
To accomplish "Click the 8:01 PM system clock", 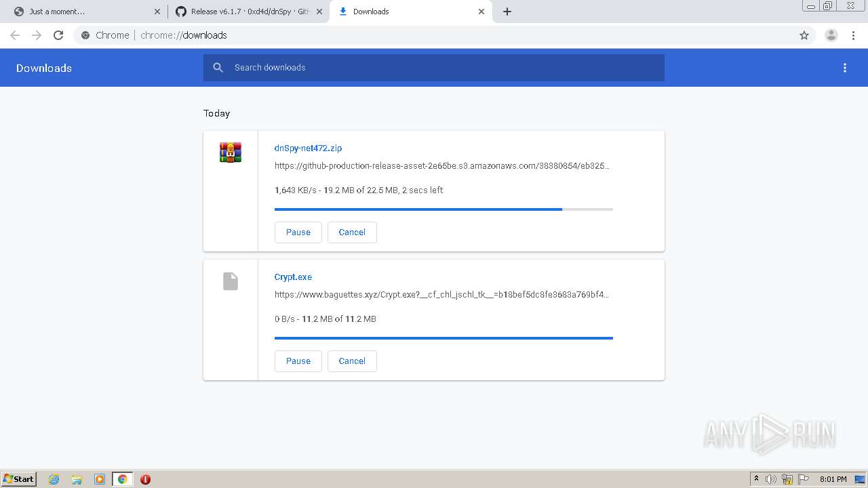I will 833,479.
